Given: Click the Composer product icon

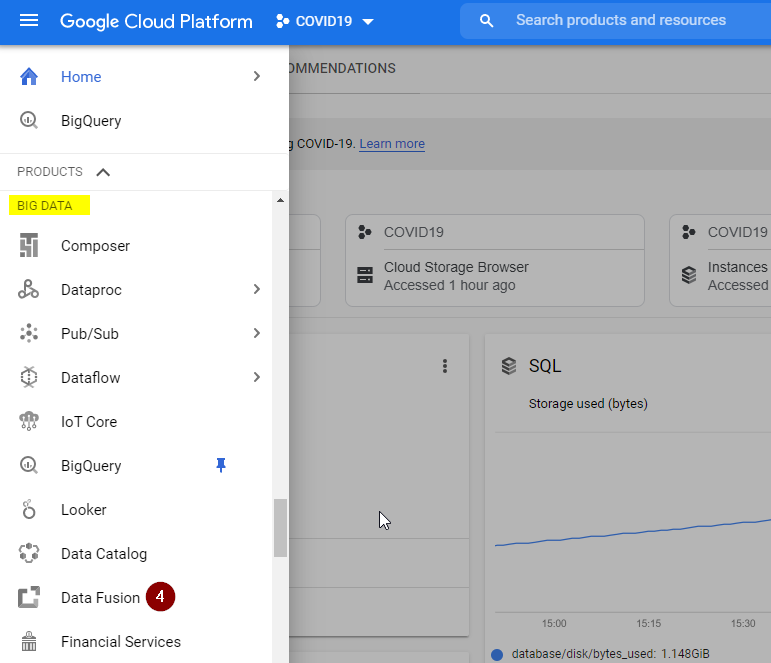Looking at the screenshot, I should (29, 246).
